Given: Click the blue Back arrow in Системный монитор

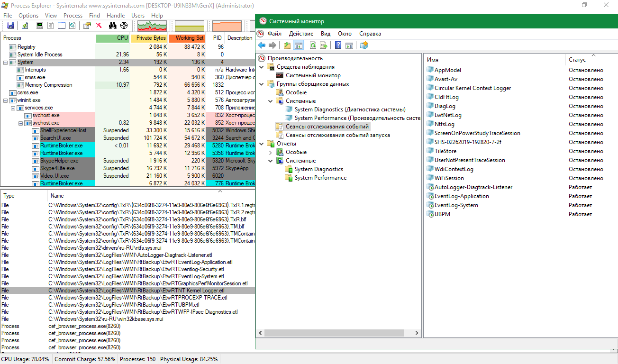Looking at the screenshot, I should coord(262,45).
